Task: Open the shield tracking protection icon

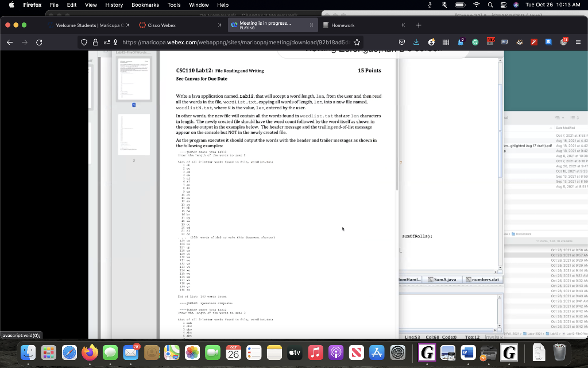Action: [84, 43]
